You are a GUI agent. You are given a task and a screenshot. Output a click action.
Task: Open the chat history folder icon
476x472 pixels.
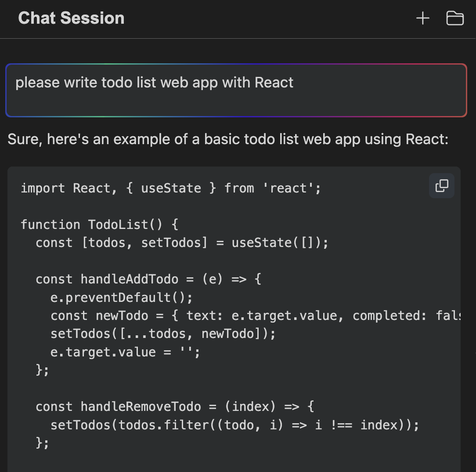click(x=455, y=18)
